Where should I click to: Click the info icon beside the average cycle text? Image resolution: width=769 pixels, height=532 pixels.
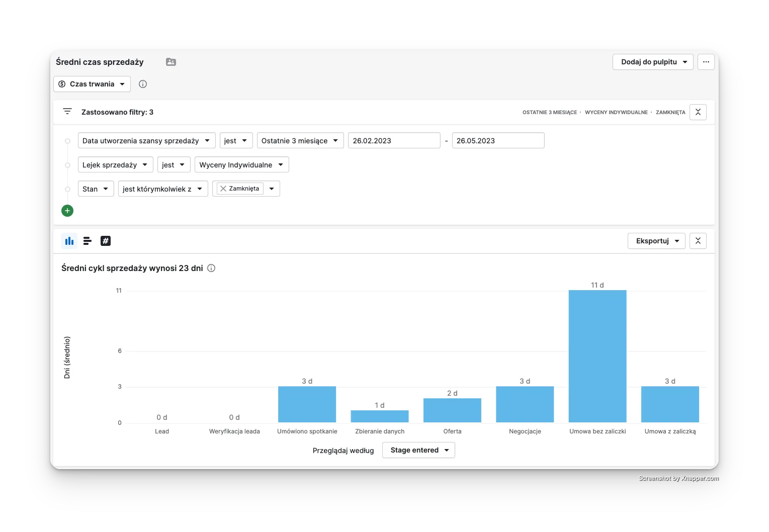pos(211,268)
